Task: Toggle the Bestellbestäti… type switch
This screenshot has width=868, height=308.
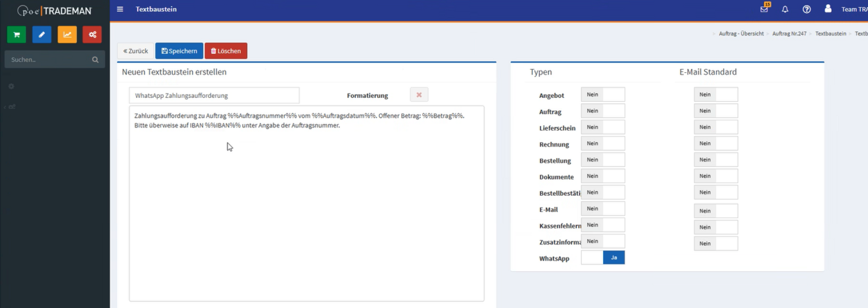Action: 603,192
